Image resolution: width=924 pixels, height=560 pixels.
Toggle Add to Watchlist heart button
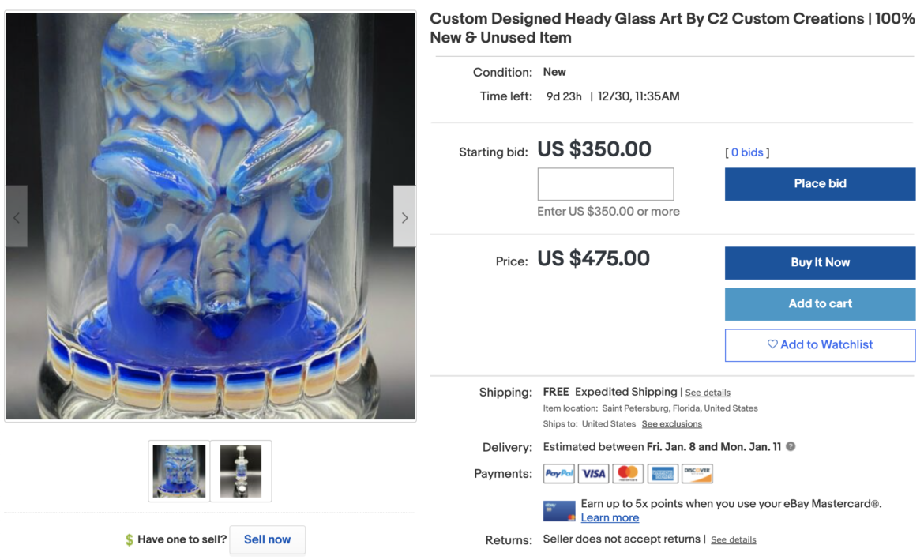[x=820, y=345]
